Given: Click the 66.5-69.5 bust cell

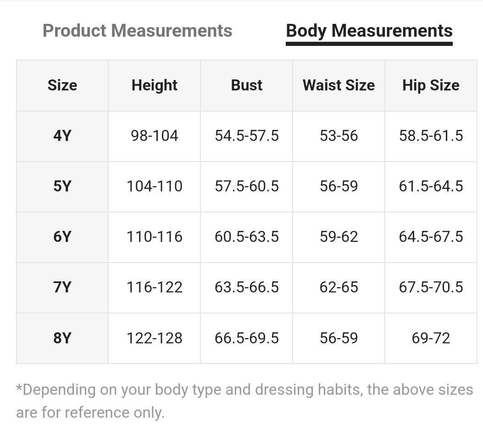Looking at the screenshot, I should (x=247, y=338).
